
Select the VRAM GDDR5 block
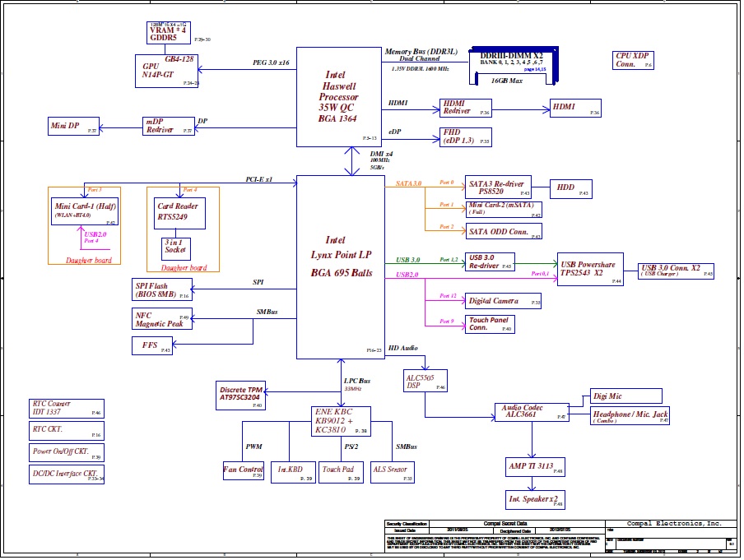tap(167, 31)
